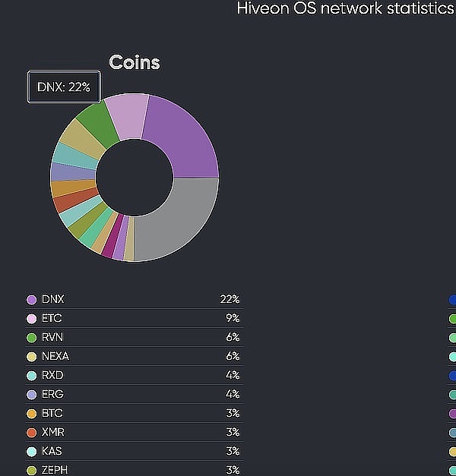The image size is (456, 476).
Task: Click the "DNX: 22%" tooltip box
Action: pos(64,87)
